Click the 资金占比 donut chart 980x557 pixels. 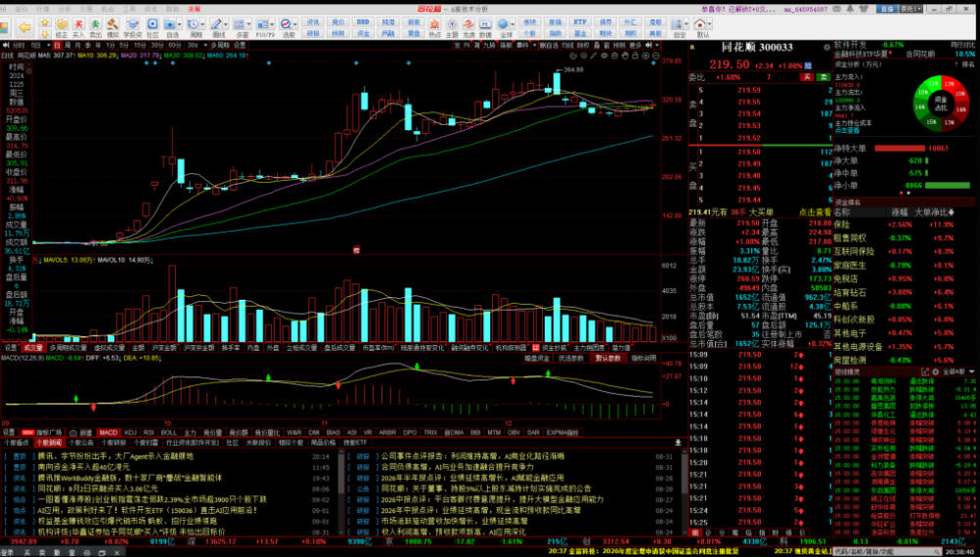coord(939,102)
